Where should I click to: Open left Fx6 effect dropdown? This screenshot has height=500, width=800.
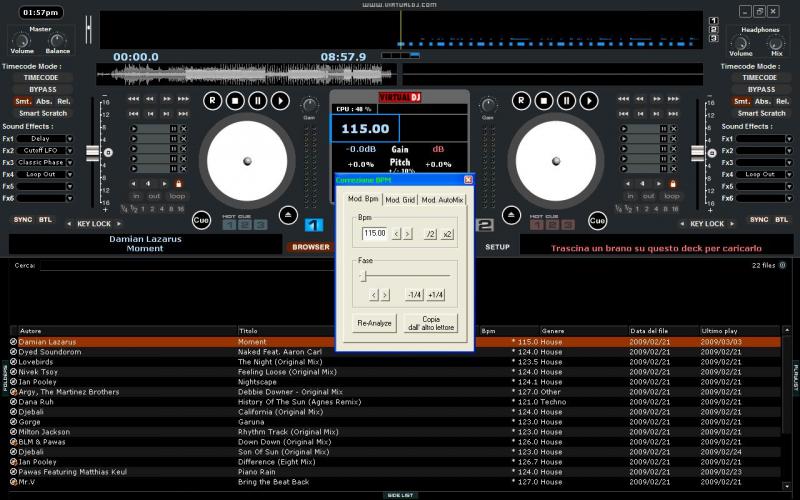(x=70, y=198)
